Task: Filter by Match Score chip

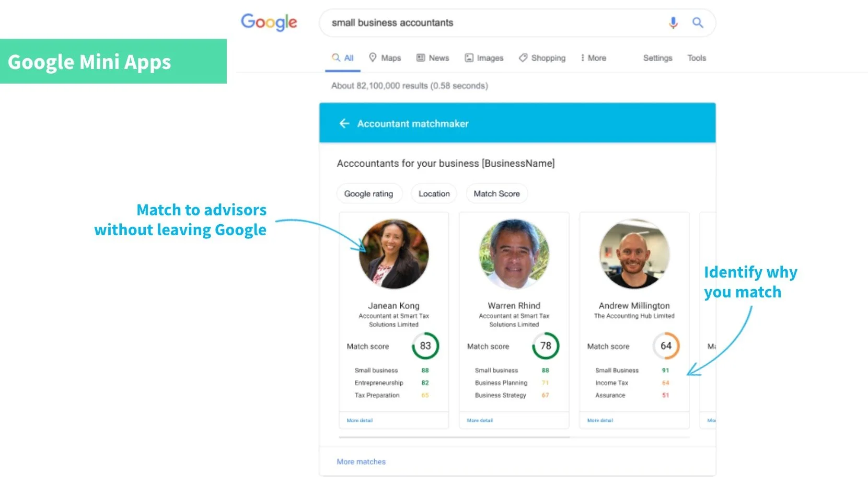Action: pos(497,194)
